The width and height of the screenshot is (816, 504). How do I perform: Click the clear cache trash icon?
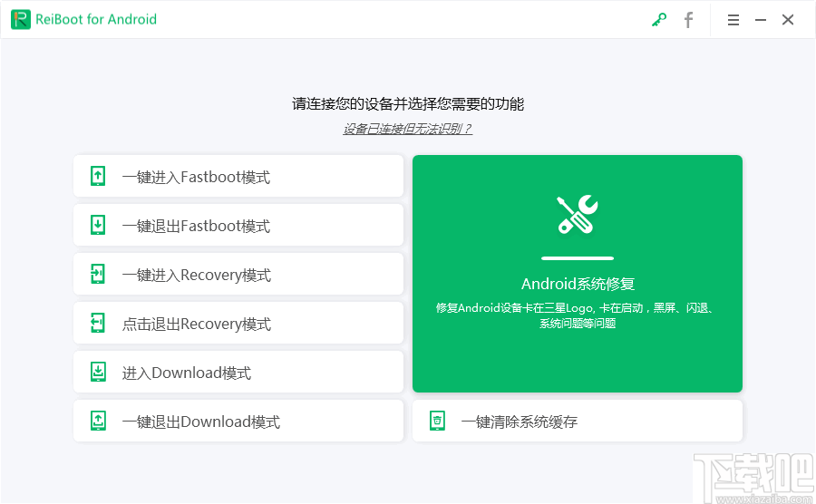(x=437, y=421)
